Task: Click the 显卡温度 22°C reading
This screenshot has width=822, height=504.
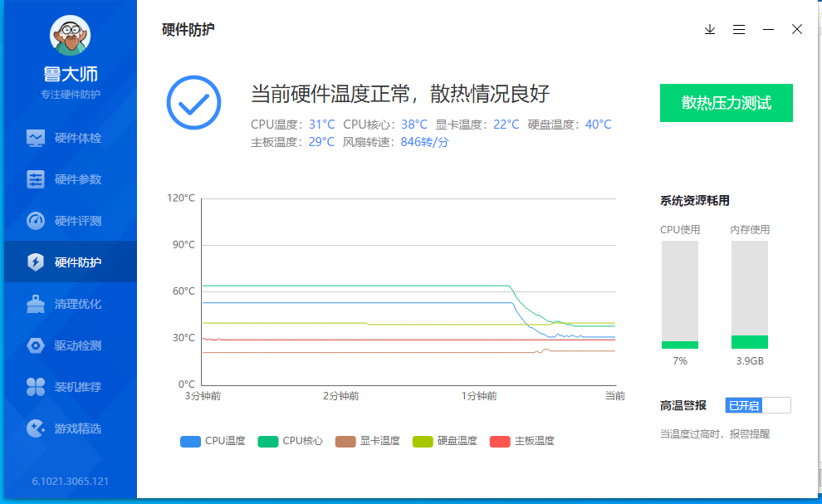Action: pyautogui.click(x=477, y=125)
